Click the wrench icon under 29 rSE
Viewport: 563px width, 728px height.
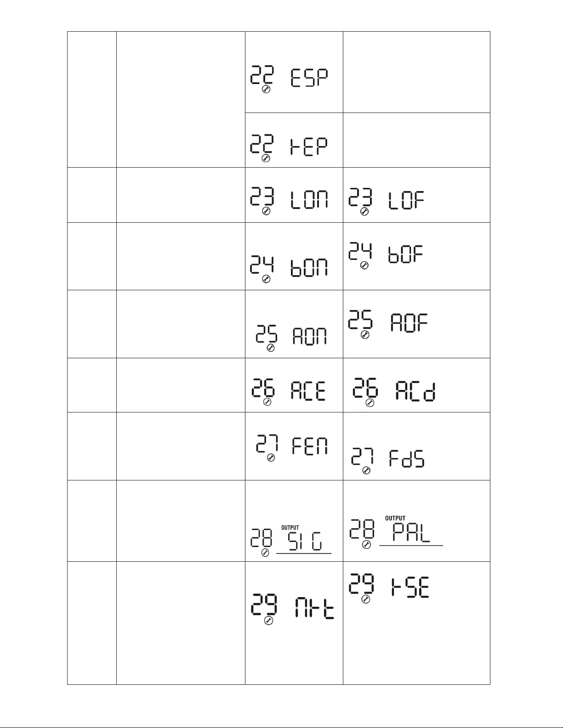tap(366, 599)
